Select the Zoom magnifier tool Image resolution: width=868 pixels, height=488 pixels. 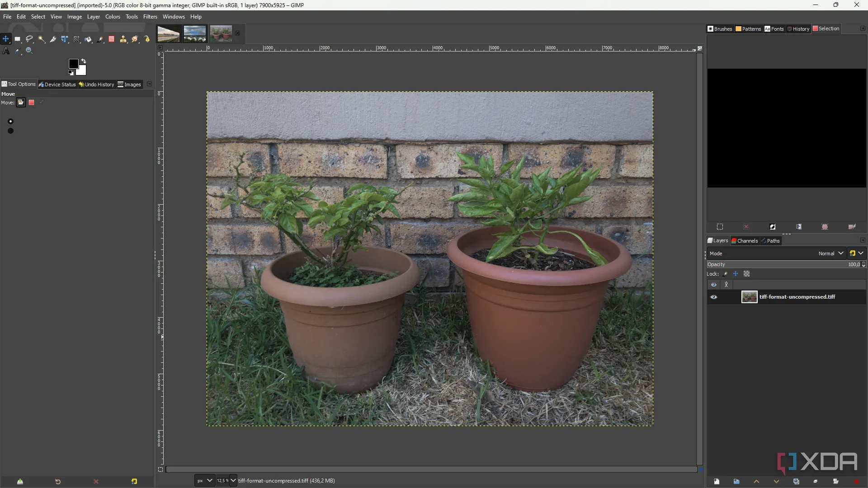[29, 51]
